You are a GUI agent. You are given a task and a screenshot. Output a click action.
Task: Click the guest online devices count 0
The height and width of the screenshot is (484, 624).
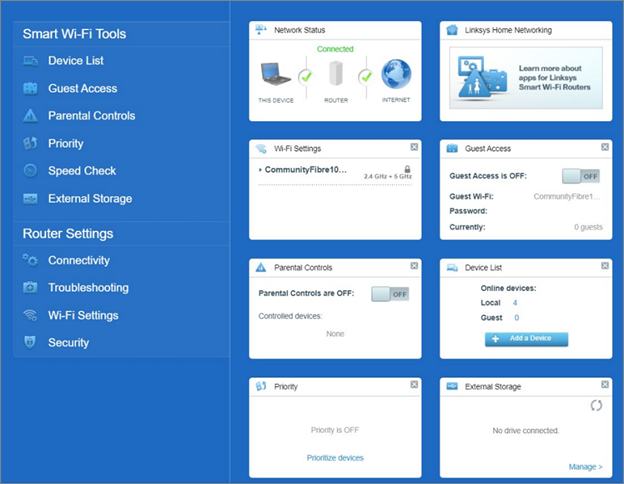click(x=517, y=318)
